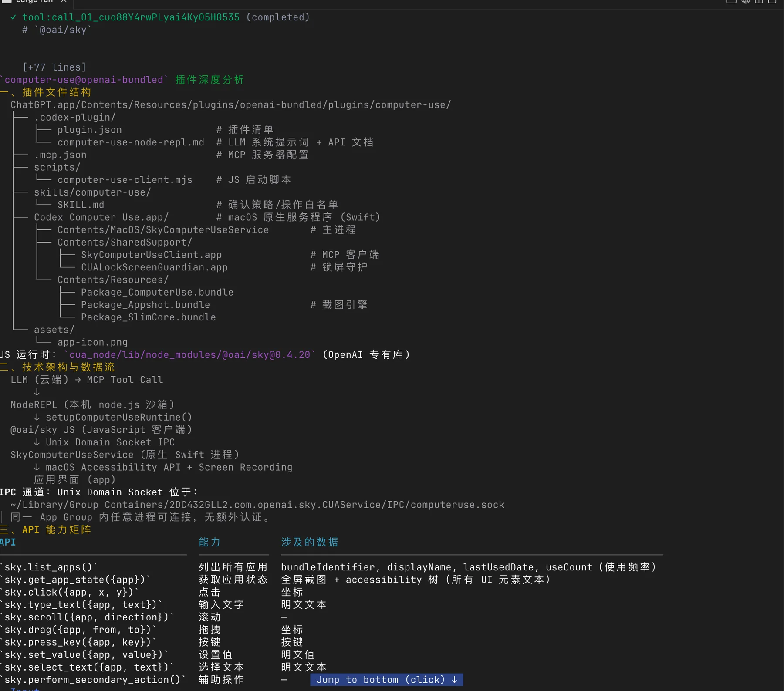Image resolution: width=784 pixels, height=691 pixels.
Task: Click the "LLM (云端) → MCP Tool Call" line
Action: click(x=87, y=380)
